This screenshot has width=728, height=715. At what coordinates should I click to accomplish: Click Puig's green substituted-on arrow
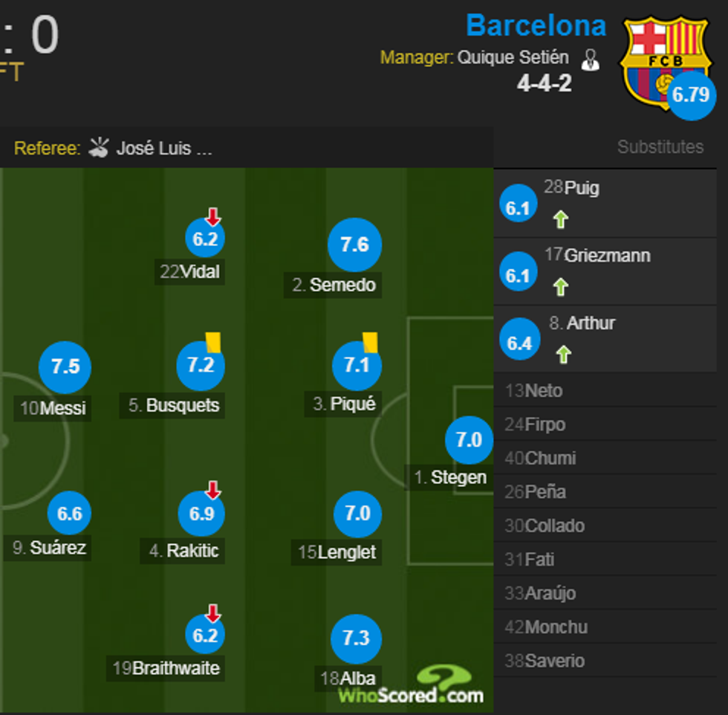click(x=561, y=219)
